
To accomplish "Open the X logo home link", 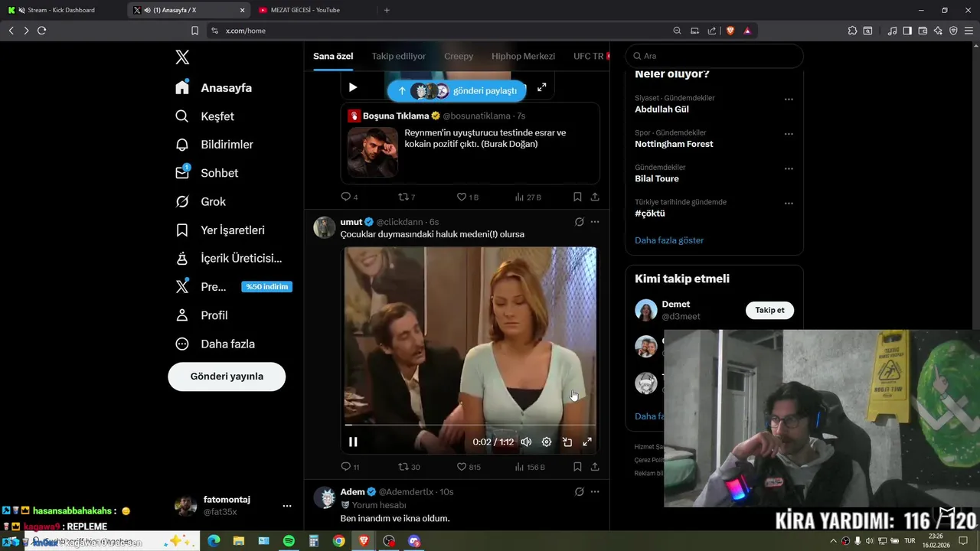I will pyautogui.click(x=182, y=57).
